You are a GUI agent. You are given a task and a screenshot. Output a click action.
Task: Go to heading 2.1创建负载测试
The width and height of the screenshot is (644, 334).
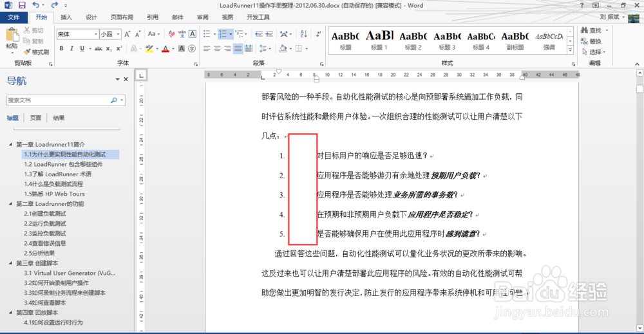coord(45,214)
